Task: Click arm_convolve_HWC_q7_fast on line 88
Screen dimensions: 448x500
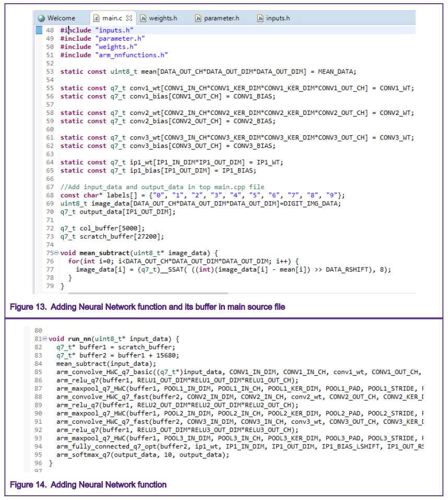Action: [102, 397]
